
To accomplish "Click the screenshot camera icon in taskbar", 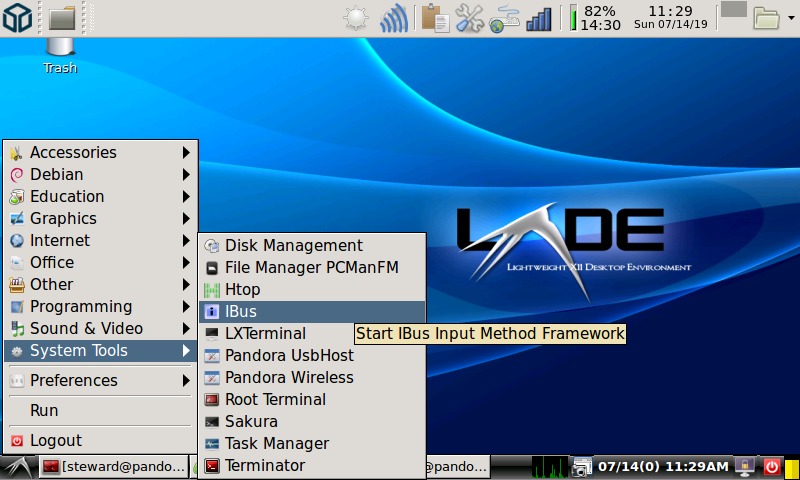I will click(x=581, y=467).
